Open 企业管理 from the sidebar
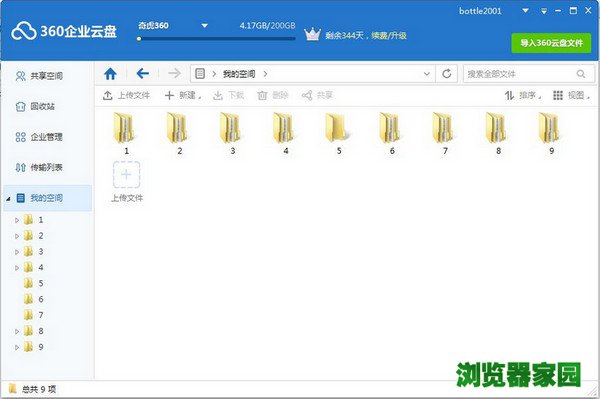Viewport: 600px width, 399px height. click(39, 137)
